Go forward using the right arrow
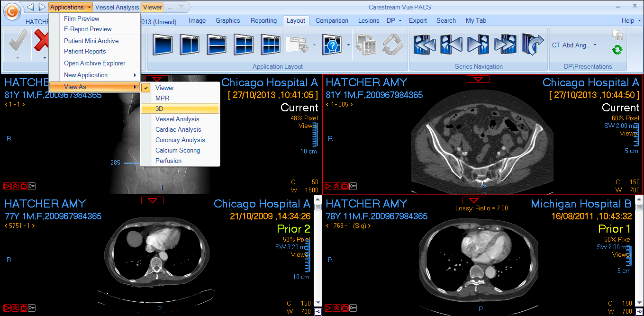 point(42,7)
